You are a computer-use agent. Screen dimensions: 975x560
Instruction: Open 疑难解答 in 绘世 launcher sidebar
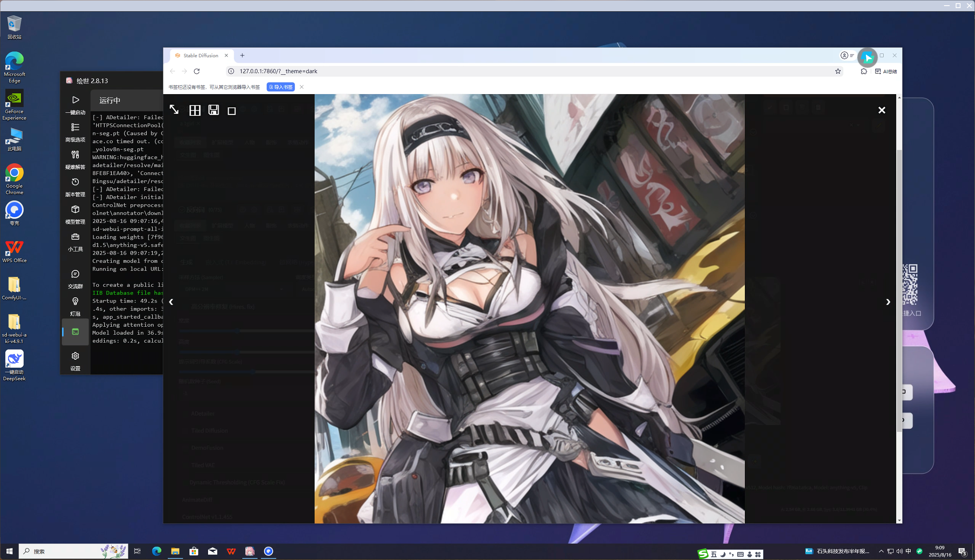[75, 160]
